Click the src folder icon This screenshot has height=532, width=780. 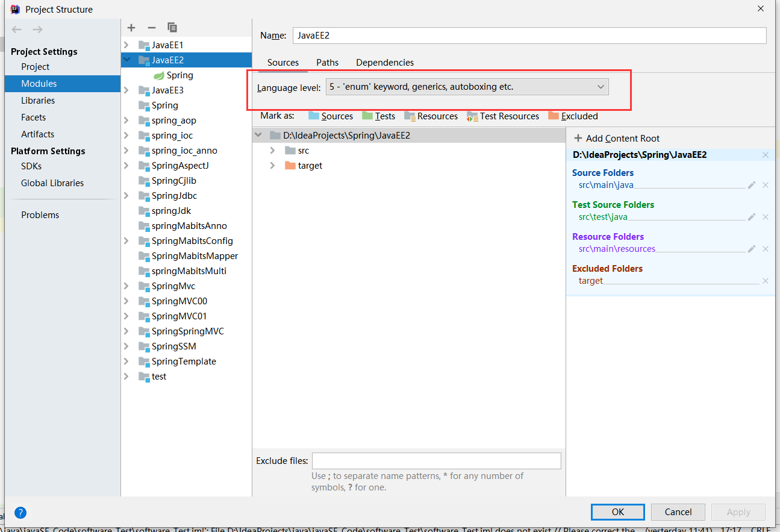coord(290,151)
